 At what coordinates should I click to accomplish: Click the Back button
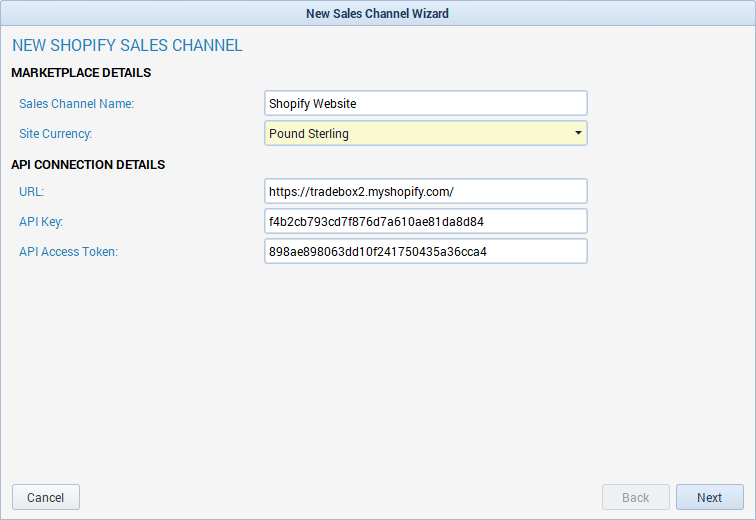click(635, 497)
